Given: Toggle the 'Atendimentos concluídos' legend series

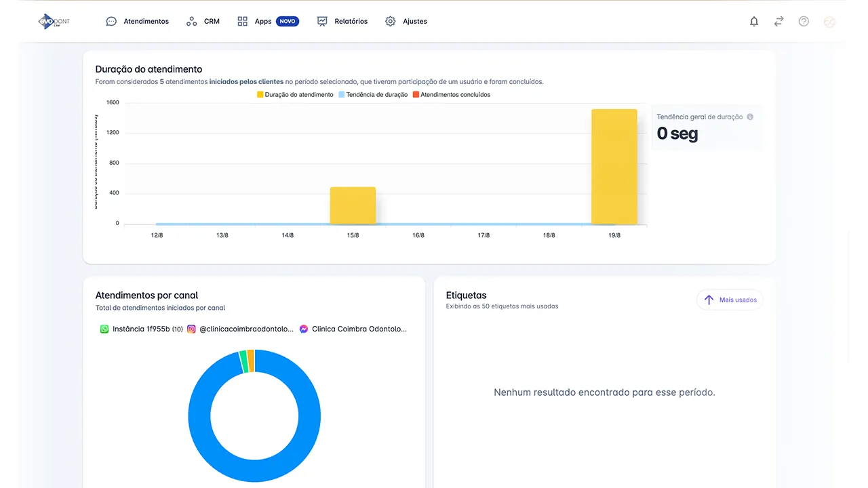Looking at the screenshot, I should coord(451,95).
